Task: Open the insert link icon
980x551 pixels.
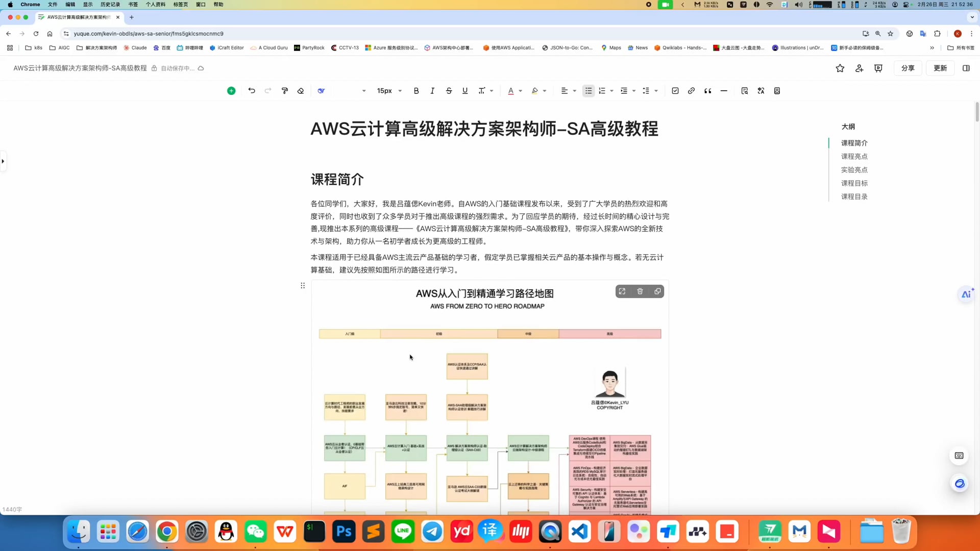Action: click(691, 90)
